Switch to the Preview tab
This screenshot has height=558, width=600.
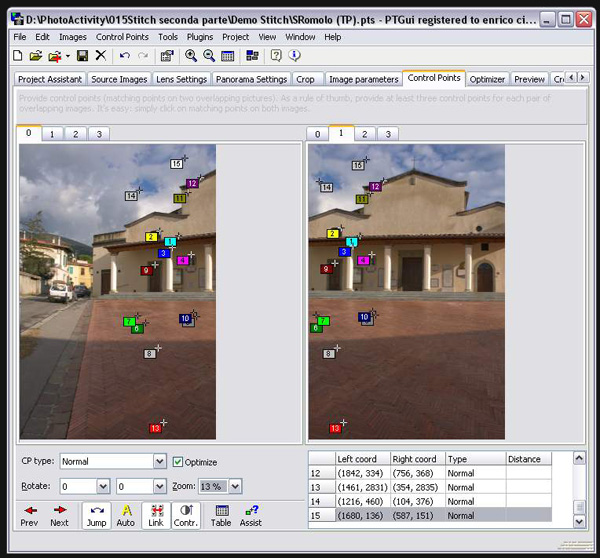click(x=529, y=79)
